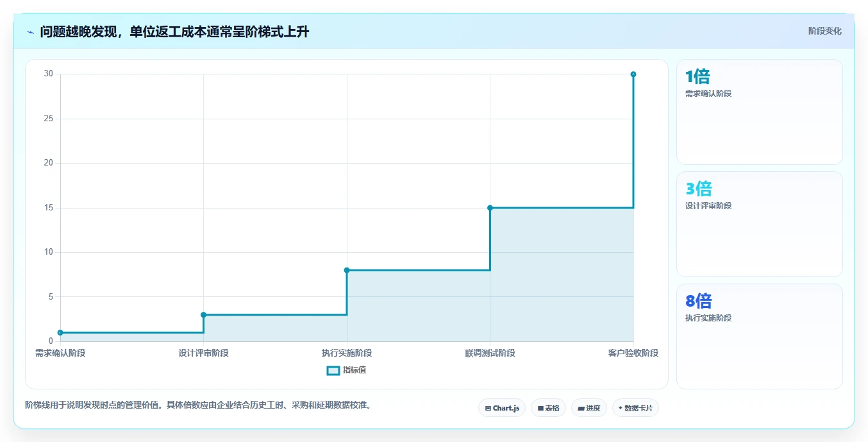Click the 进度 tag button
The height and width of the screenshot is (442, 868).
click(588, 408)
